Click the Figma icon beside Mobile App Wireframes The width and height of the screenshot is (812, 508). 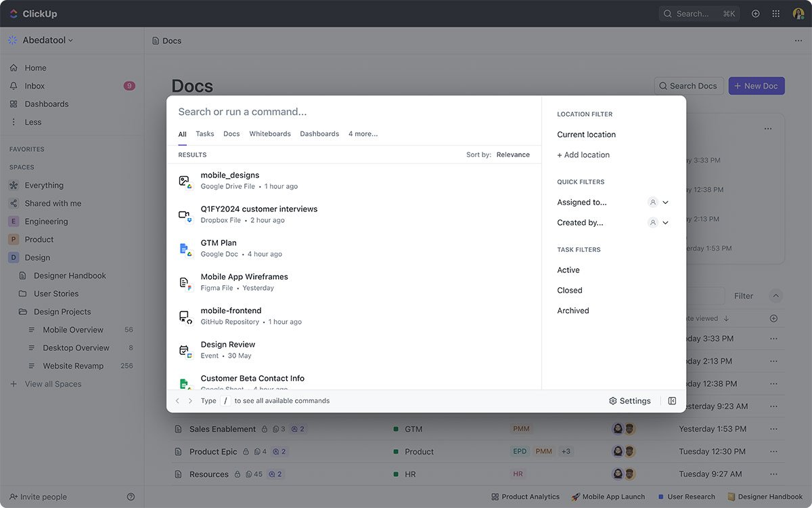pyautogui.click(x=185, y=281)
